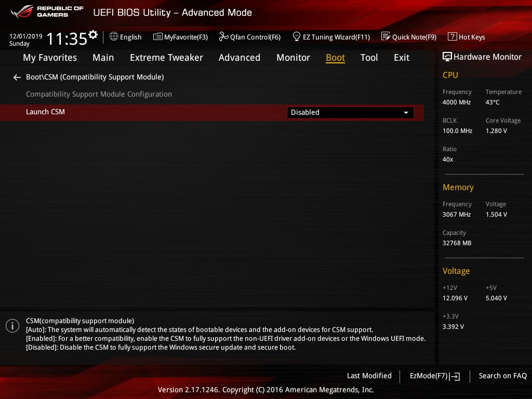Screen dimensions: 532x399
Task: Select the Launch CSM row label
Action: [x=46, y=112]
